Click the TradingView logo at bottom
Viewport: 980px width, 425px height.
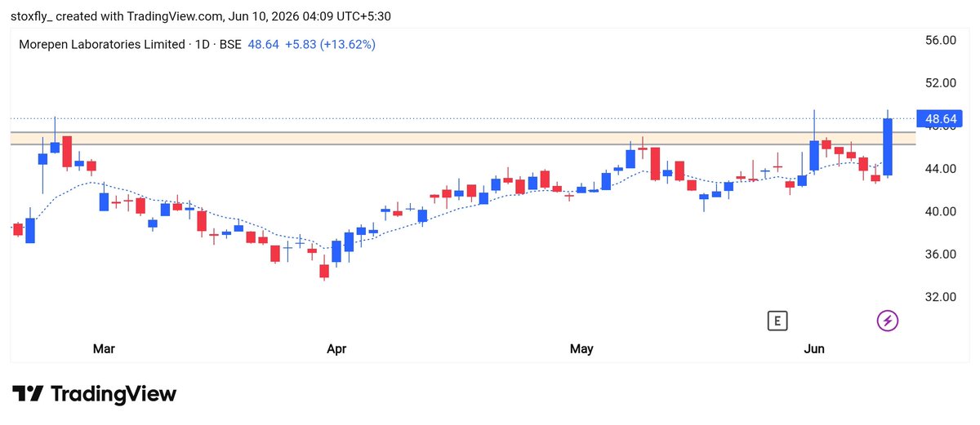[95, 394]
